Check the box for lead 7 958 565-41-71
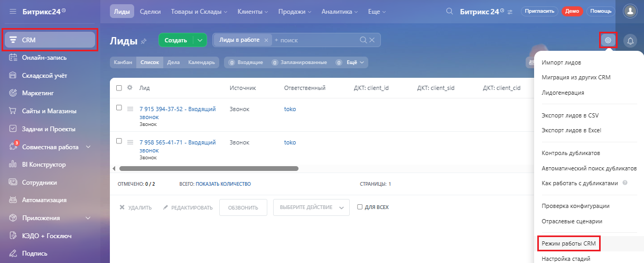Screen dimensions: 644x263 [119, 141]
